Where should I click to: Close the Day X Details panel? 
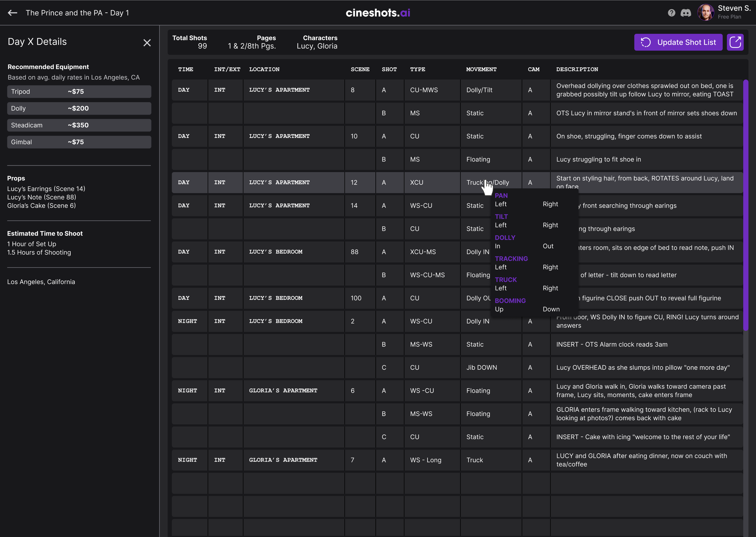click(x=147, y=43)
